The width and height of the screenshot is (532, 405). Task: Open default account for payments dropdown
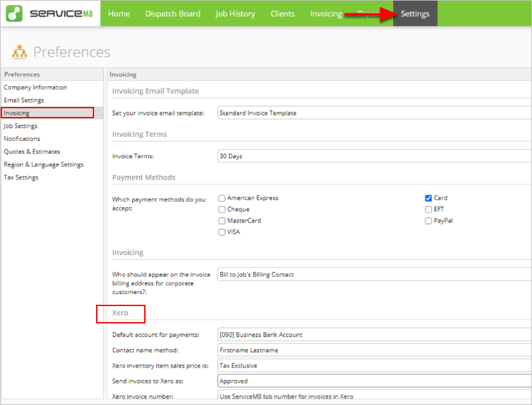(x=374, y=335)
